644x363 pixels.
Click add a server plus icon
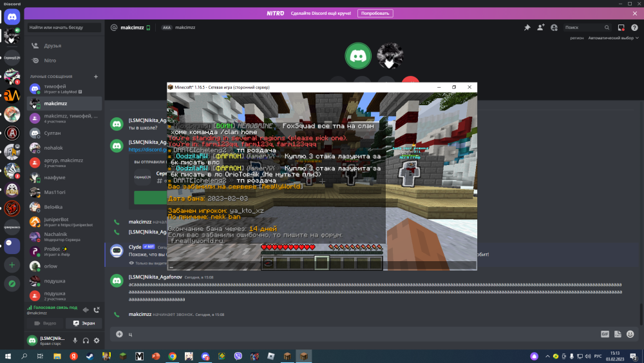(12, 265)
